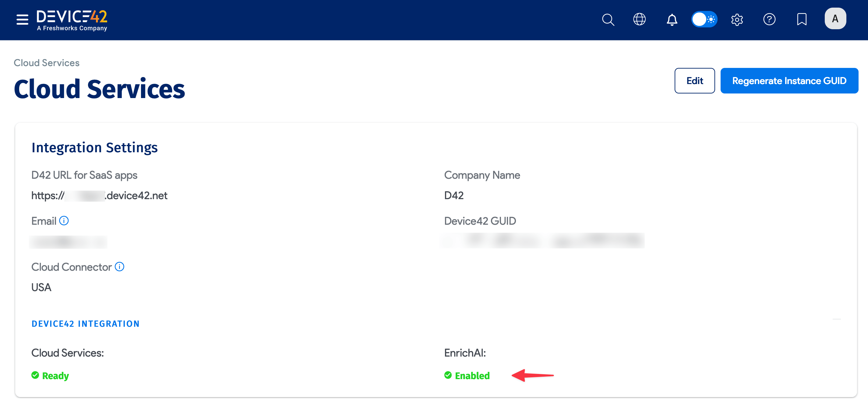Open the Email info tooltip

64,221
